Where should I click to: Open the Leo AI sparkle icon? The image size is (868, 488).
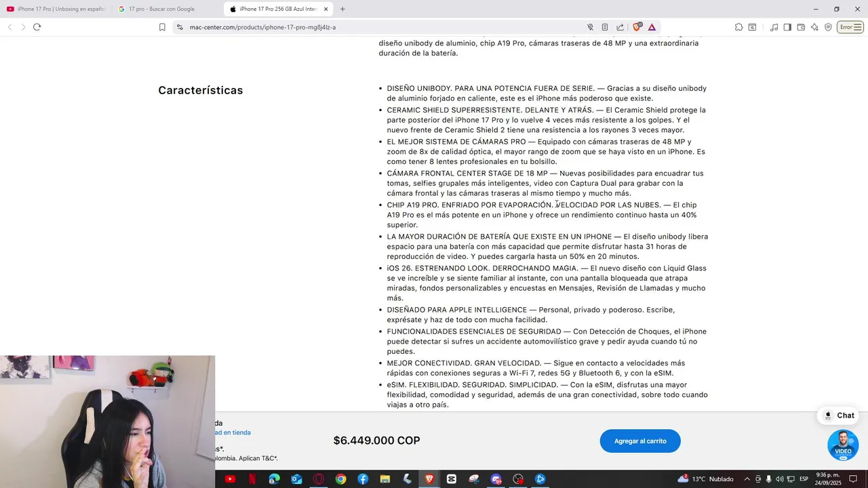tap(814, 27)
